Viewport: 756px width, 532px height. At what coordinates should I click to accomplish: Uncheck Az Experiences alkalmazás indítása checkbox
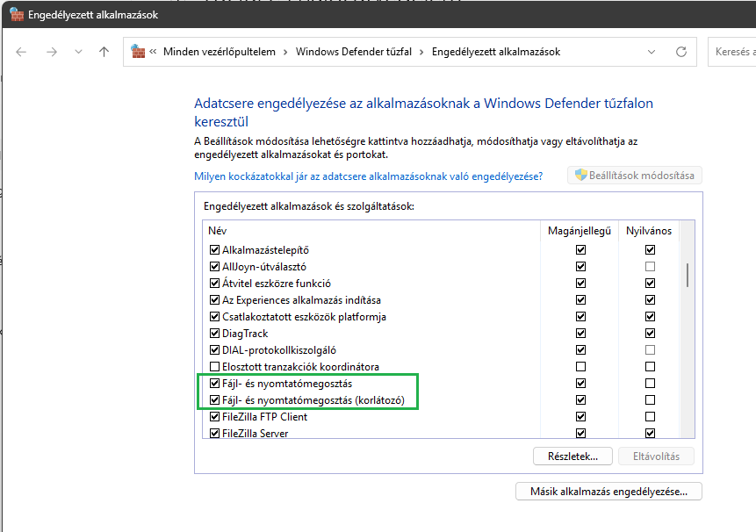[214, 300]
